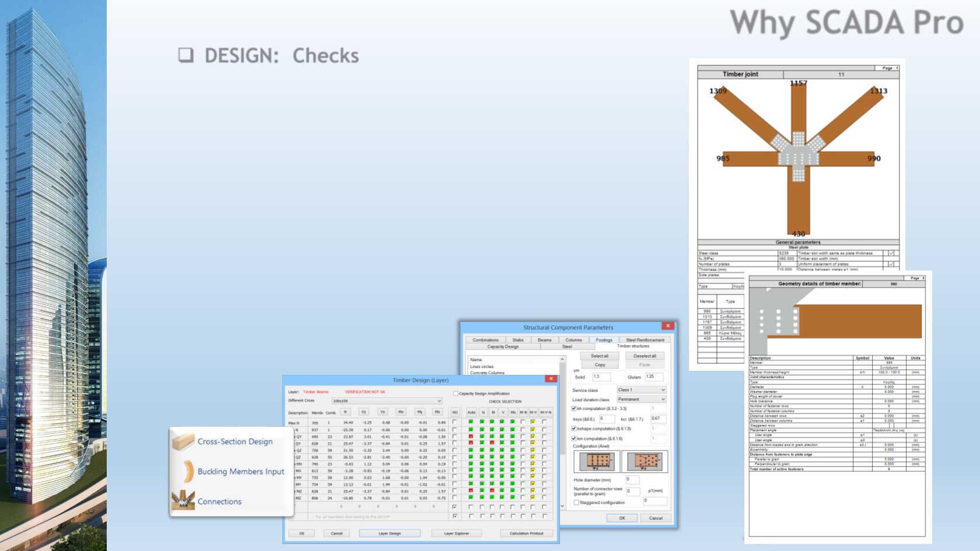980x551 pixels.
Task: Switch to the Footings tab
Action: [x=604, y=340]
